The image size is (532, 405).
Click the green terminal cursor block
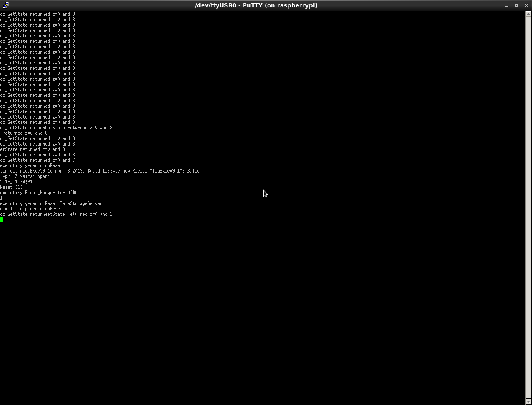[2, 220]
